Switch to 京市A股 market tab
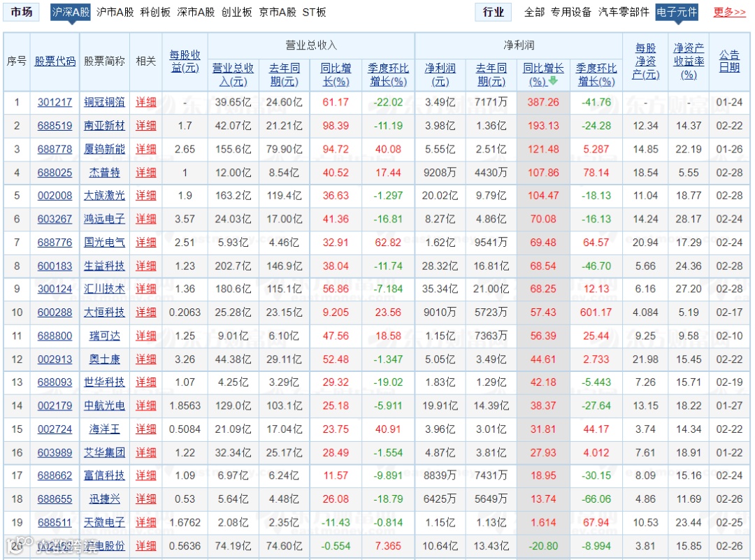 (x=278, y=12)
